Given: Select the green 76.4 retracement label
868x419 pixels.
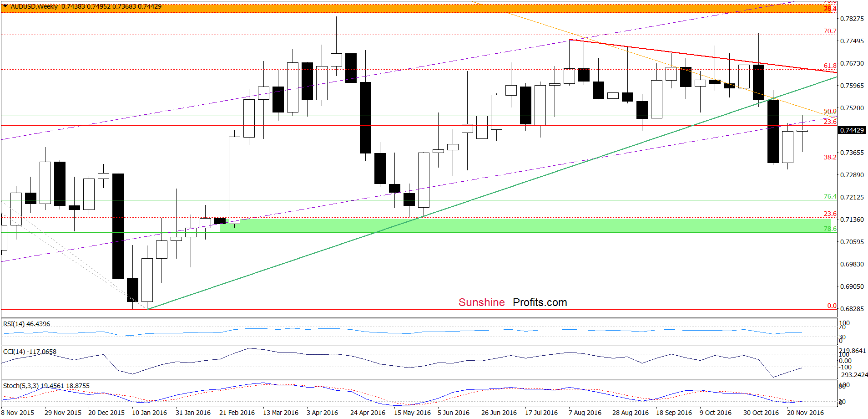Looking at the screenshot, I should [x=830, y=196].
